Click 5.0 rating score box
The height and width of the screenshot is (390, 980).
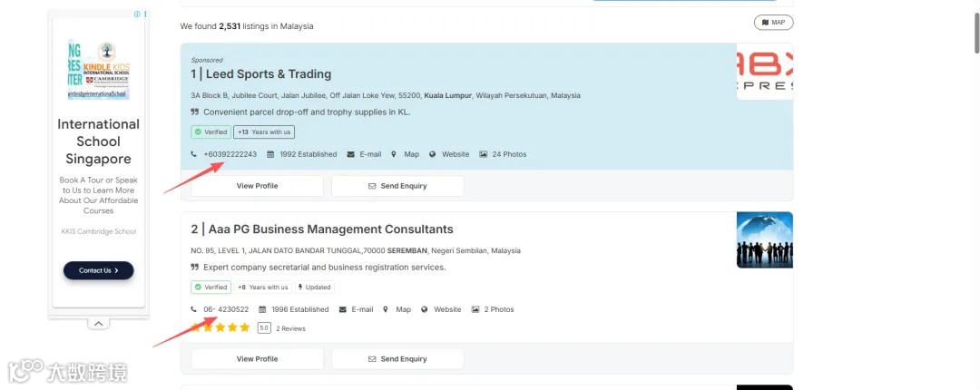264,328
